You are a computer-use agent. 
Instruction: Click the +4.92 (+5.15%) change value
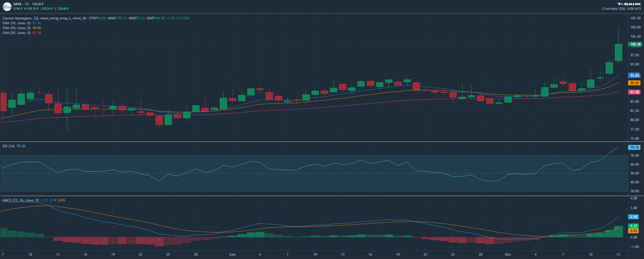point(178,18)
